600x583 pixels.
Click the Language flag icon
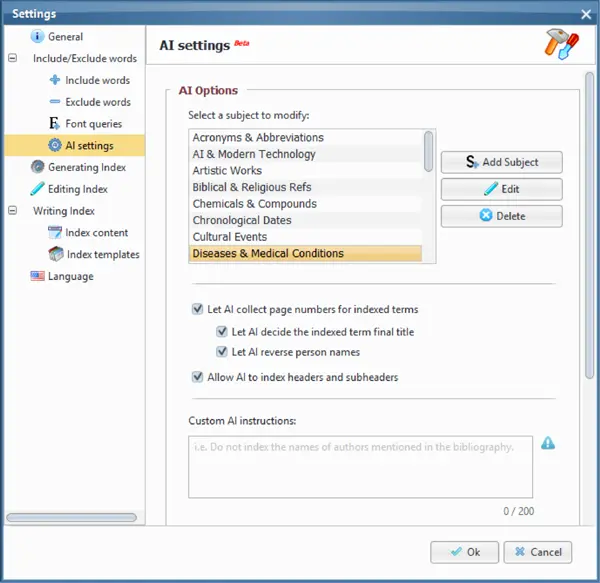pyautogui.click(x=38, y=276)
